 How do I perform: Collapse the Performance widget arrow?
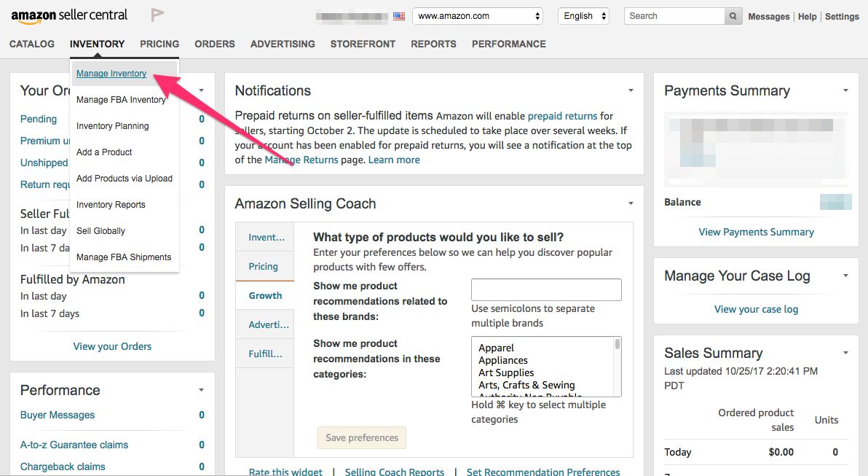point(202,389)
